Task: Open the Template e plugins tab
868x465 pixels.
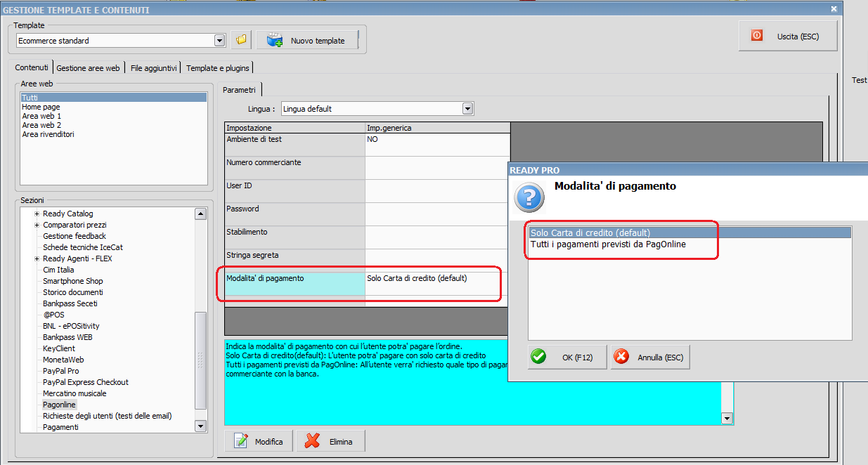Action: tap(217, 68)
